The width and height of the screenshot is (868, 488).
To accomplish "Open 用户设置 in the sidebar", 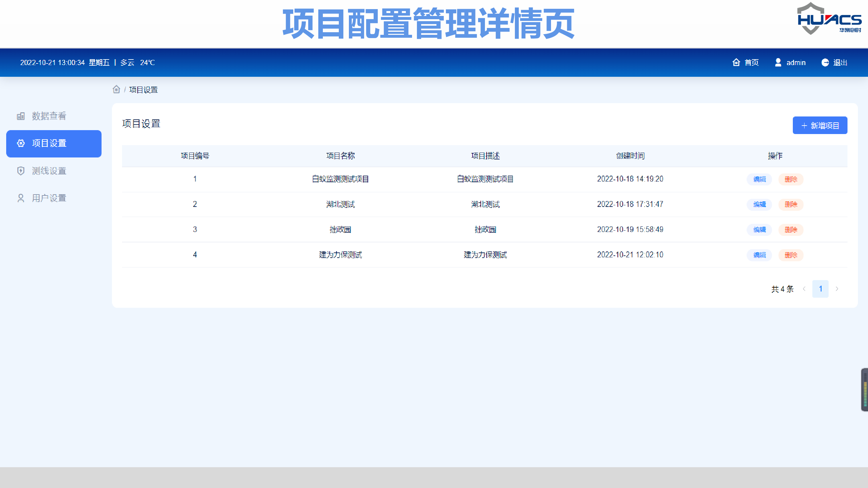I will pos(49,198).
